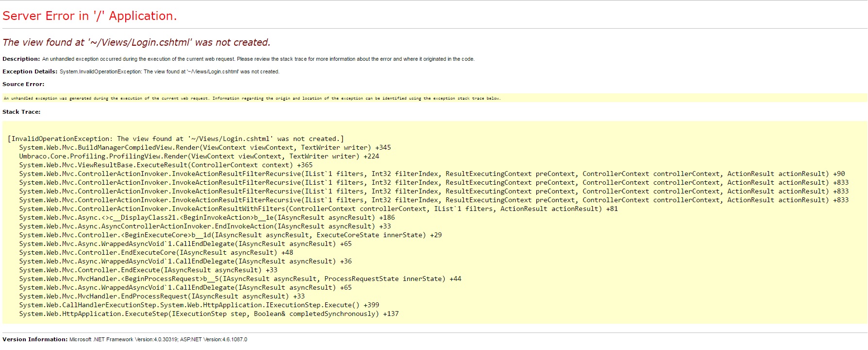This screenshot has height=350, width=868.
Task: Click the bracketed InvalidOperationException stack trace line
Action: pos(175,139)
